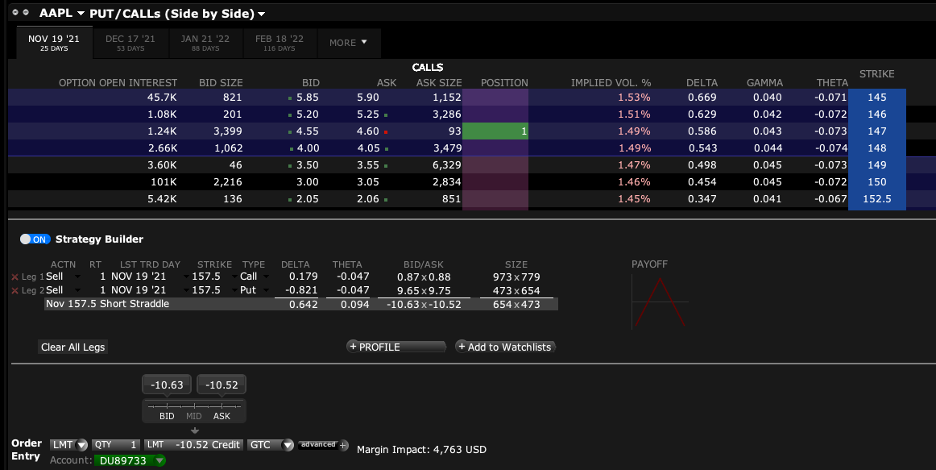Screen dimensions: 936x470
Task: Click the 3.55 ask for strike 149
Action: point(368,165)
